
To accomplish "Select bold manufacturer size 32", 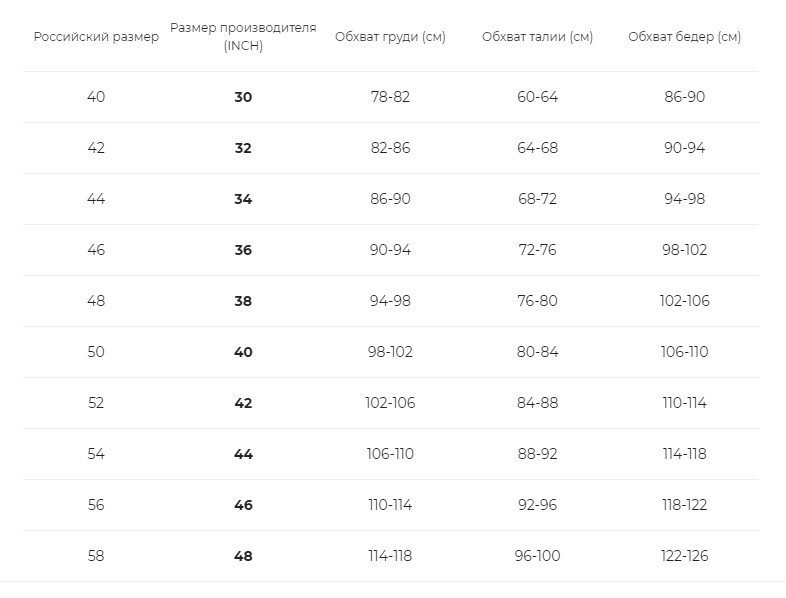I will coord(243,148).
